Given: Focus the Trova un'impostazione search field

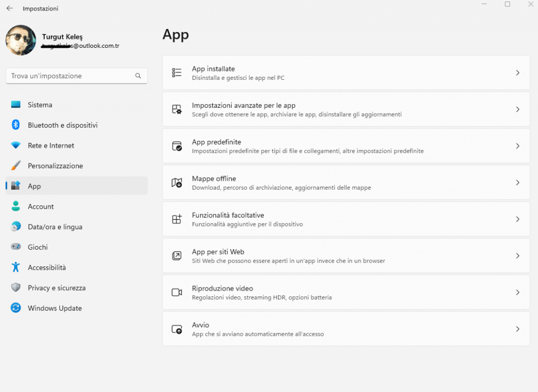Looking at the screenshot, I should click(x=71, y=76).
